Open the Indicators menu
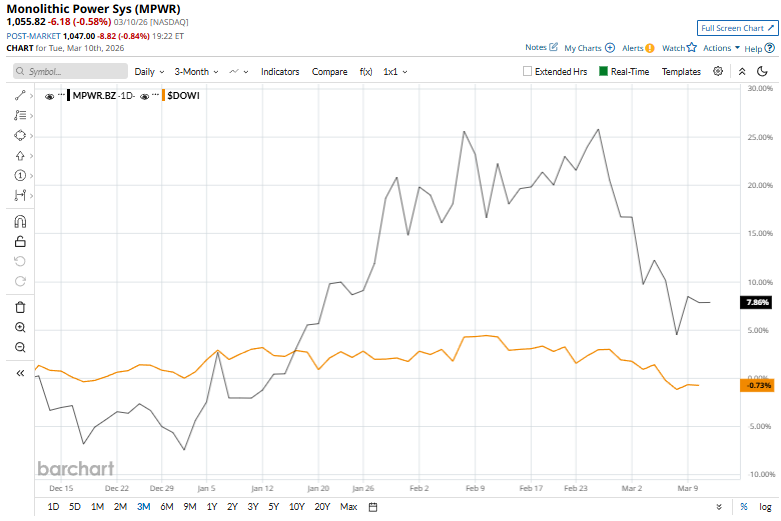The image size is (781, 521). click(x=280, y=72)
